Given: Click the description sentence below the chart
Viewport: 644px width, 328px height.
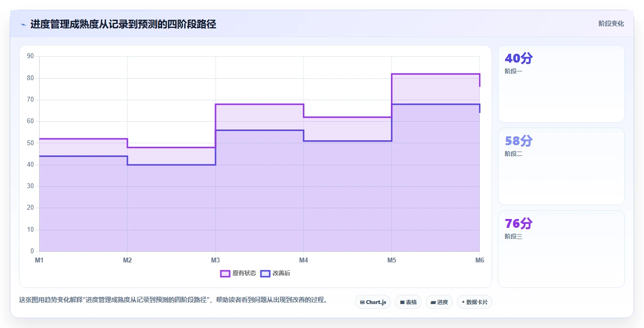Looking at the screenshot, I should tap(173, 300).
